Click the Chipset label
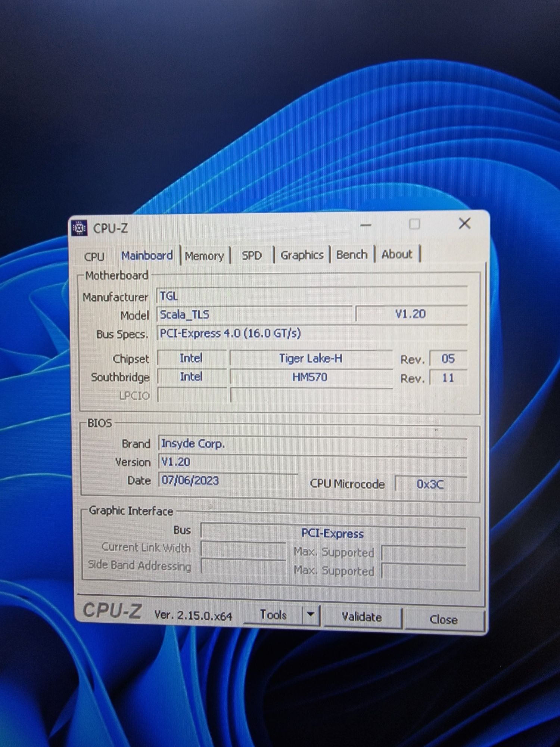The width and height of the screenshot is (560, 747). click(131, 359)
